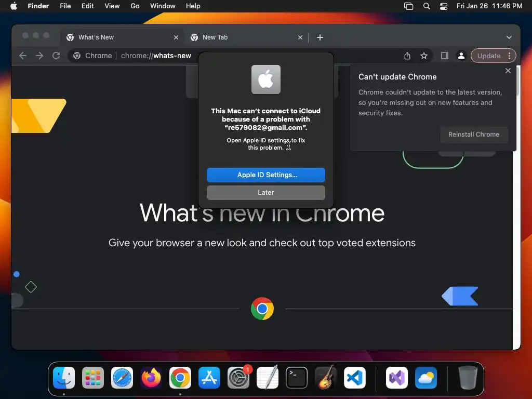Open the Help menu

coord(193,6)
